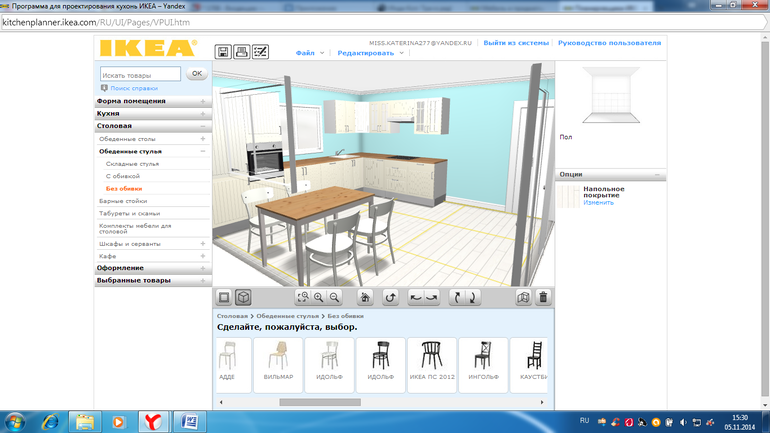The height and width of the screenshot is (433, 770).
Task: Collapse the Обеденные стулья category
Action: tap(203, 151)
